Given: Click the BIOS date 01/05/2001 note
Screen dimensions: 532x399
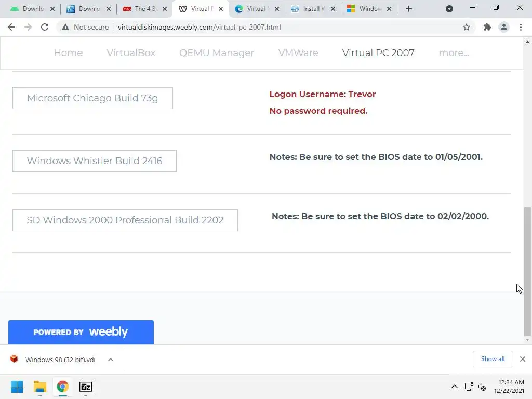Looking at the screenshot, I should click(376, 157).
